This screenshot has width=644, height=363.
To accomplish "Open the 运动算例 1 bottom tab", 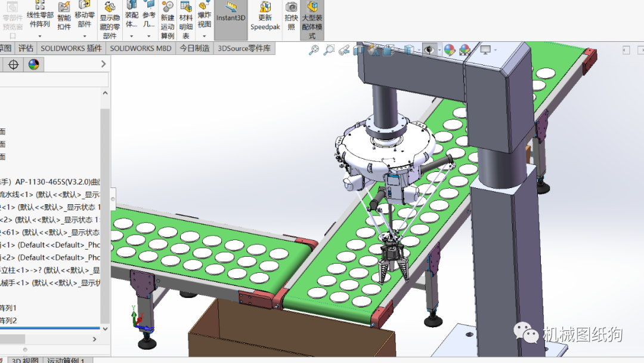I will 66,360.
